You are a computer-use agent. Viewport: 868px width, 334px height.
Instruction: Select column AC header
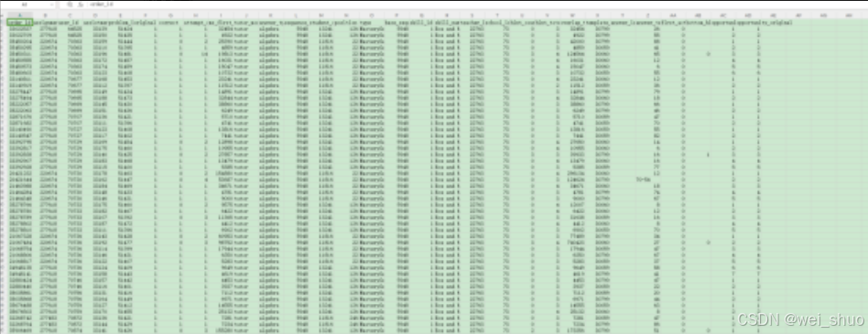pyautogui.click(x=723, y=15)
